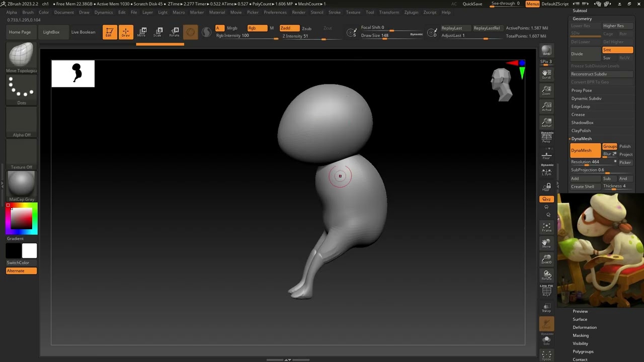The width and height of the screenshot is (644, 362).
Task: Open the Brush menu
Action: point(28,12)
